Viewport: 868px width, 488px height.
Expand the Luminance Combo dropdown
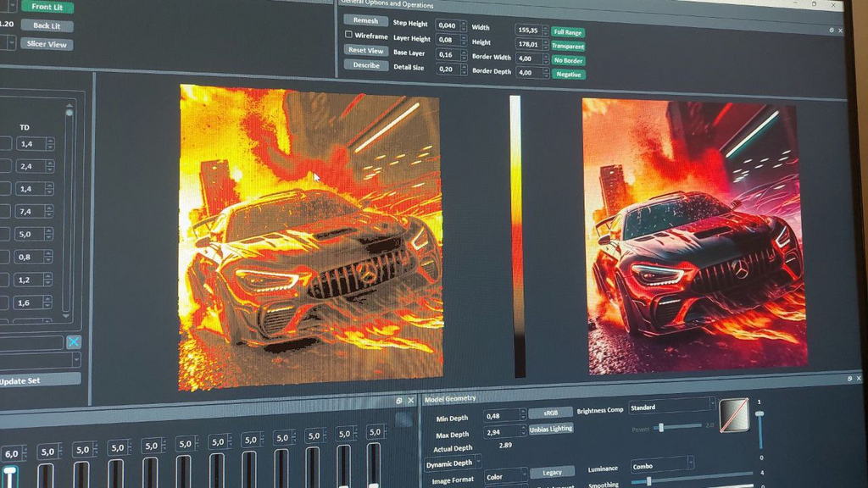661,466
